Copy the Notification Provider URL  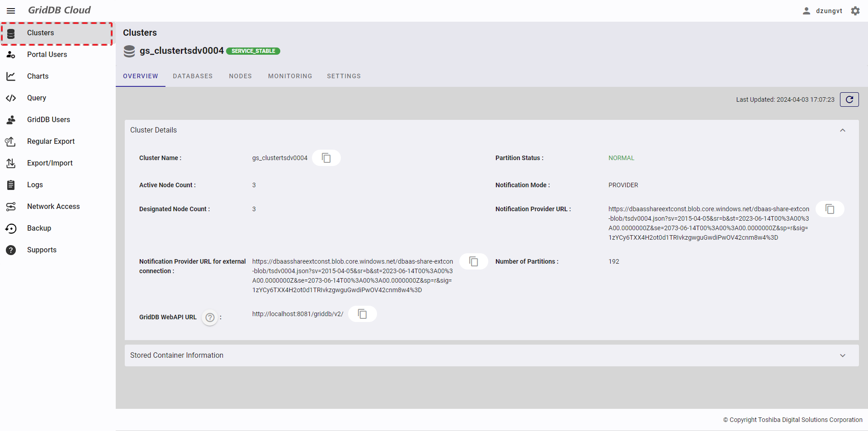(830, 209)
